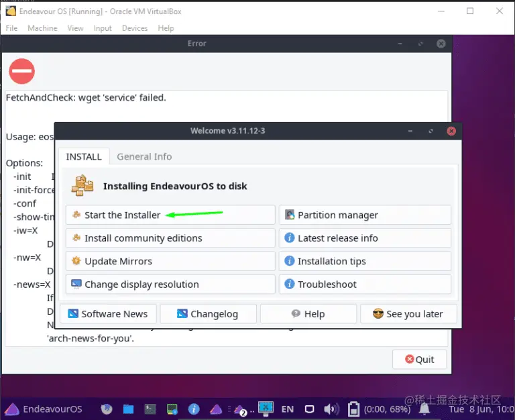Click taskbar window item with badge 2

click(x=241, y=410)
